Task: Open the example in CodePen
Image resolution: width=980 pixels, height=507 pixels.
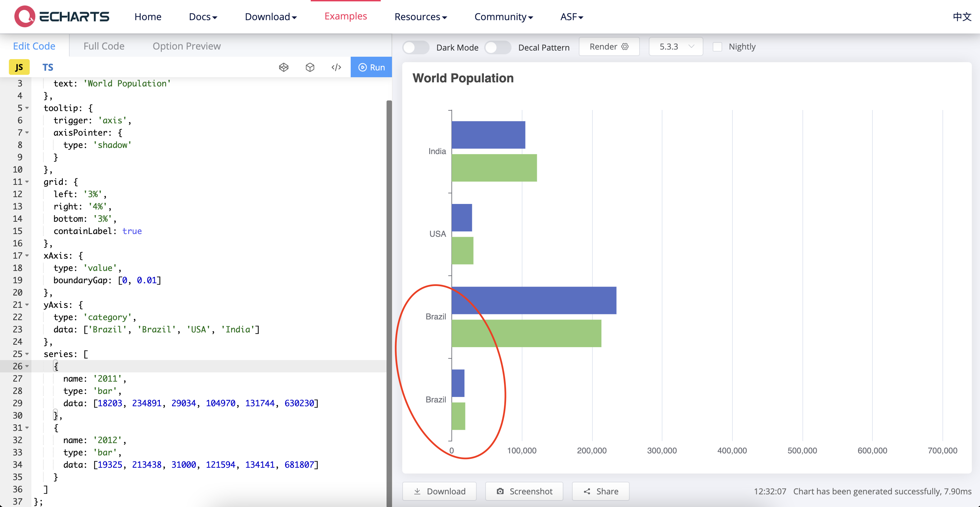Action: pyautogui.click(x=283, y=67)
